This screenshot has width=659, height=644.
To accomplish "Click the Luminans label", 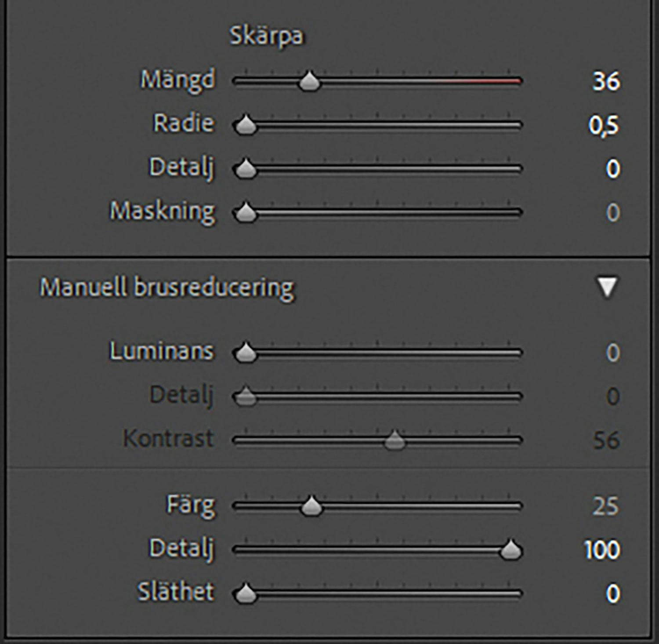I will 162,352.
